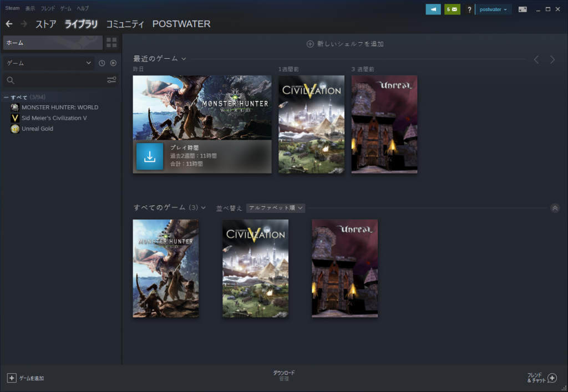The image size is (568, 392).
Task: Click Monster Hunter icon in sidebar
Action: click(x=15, y=108)
